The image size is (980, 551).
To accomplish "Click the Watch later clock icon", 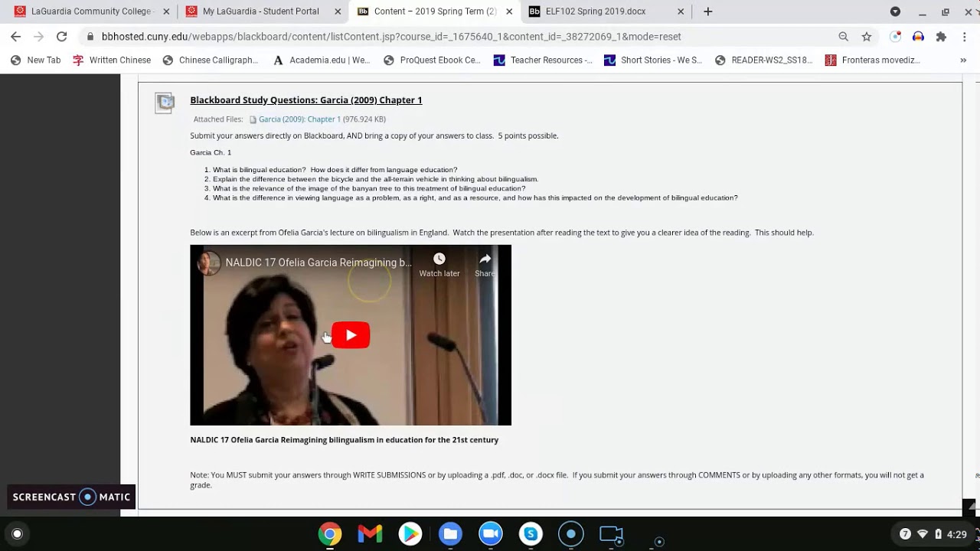I will [439, 259].
